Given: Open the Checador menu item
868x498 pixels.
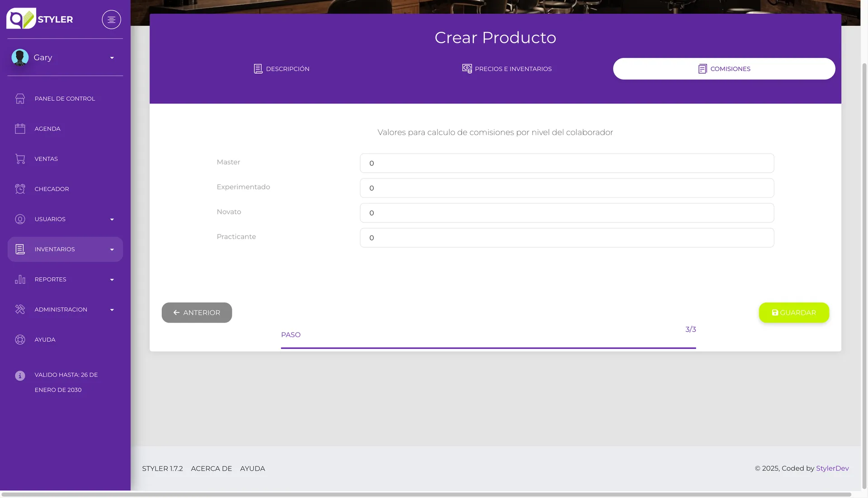Looking at the screenshot, I should click(65, 189).
